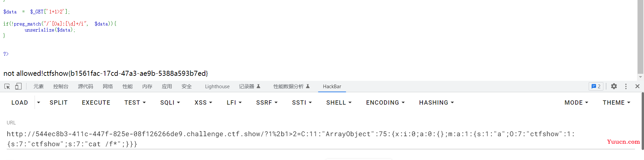Click into the URL input field
This screenshot has height=160, width=644.
point(321,139)
